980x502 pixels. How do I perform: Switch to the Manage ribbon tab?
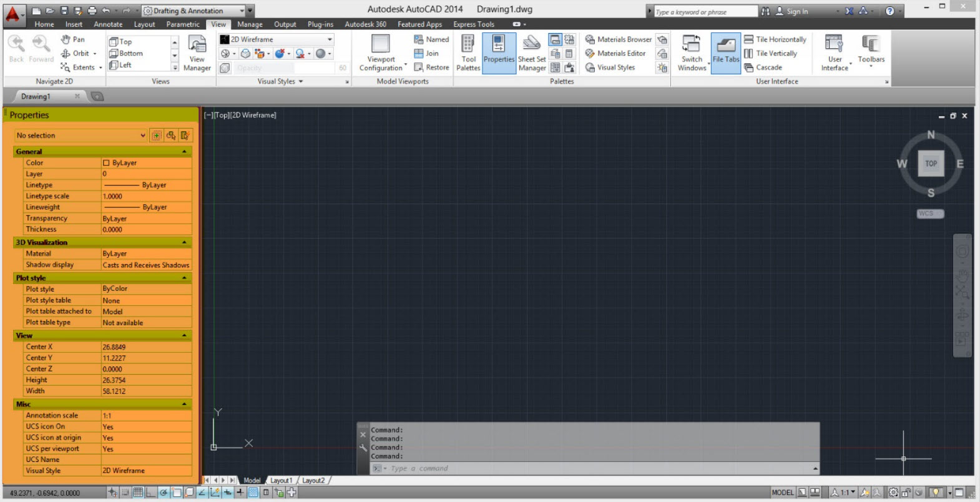coord(250,24)
